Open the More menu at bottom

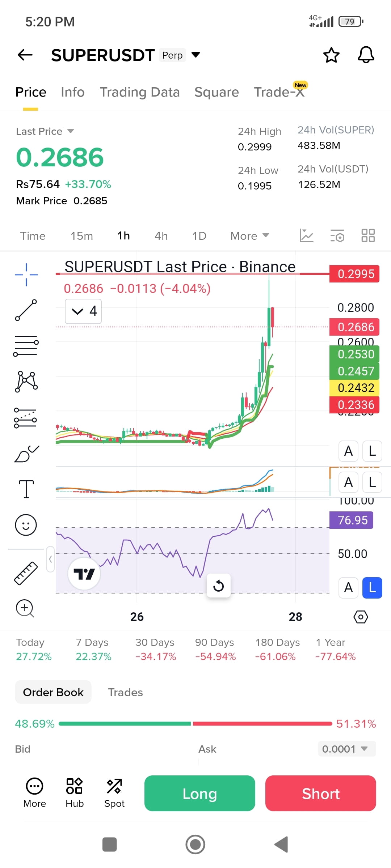pos(35,793)
